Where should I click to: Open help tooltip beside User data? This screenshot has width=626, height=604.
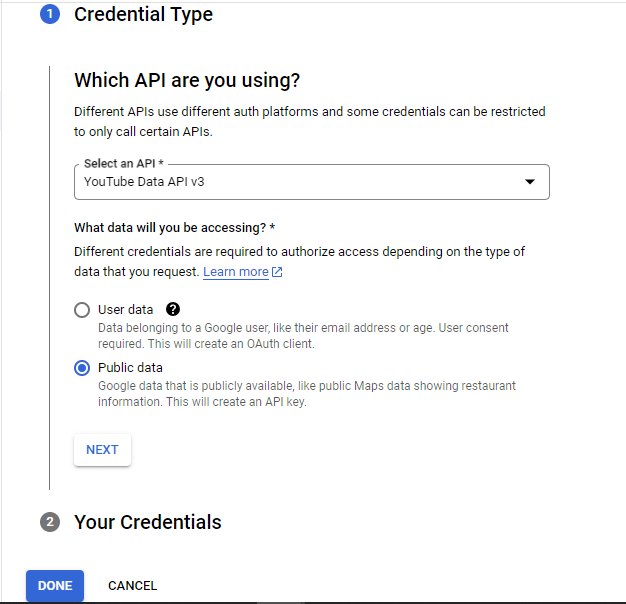click(x=173, y=310)
